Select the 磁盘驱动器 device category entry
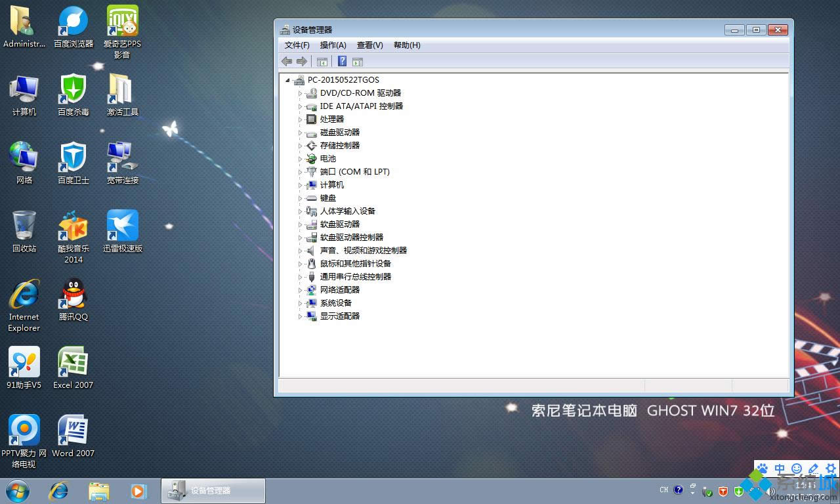Viewport: 840px width, 504px height. tap(339, 132)
